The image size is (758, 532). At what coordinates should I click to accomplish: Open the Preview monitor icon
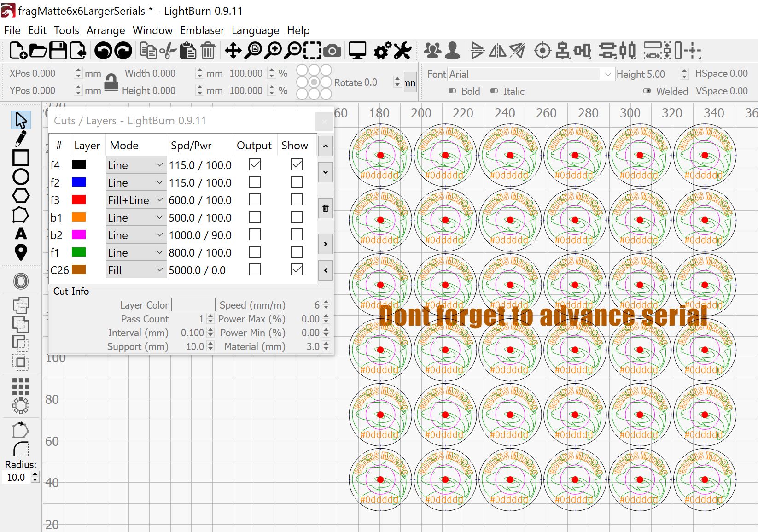click(x=357, y=51)
